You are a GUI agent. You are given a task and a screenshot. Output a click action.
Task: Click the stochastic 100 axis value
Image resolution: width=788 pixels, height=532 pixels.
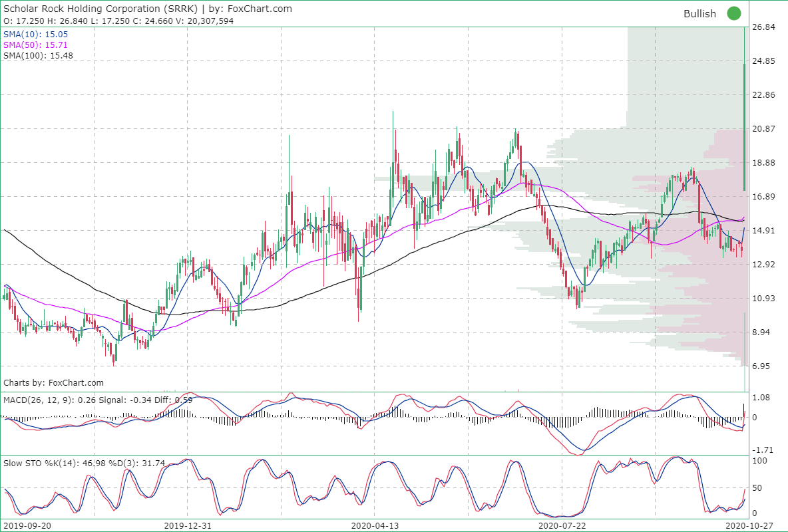[759, 461]
